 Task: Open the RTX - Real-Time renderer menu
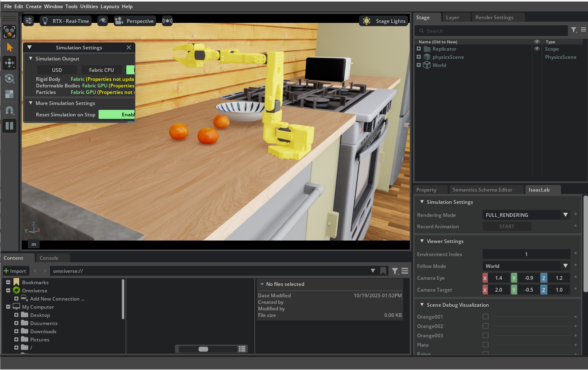tap(66, 21)
